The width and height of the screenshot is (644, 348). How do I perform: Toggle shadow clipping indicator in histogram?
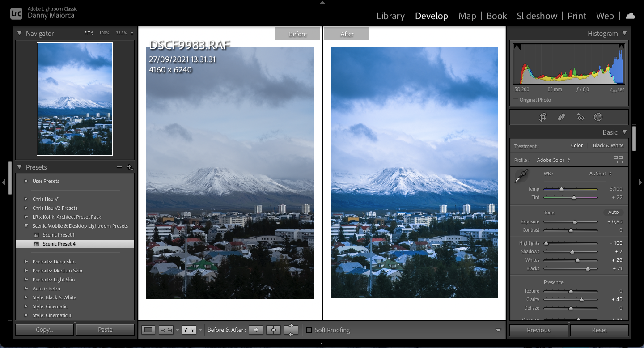point(517,47)
